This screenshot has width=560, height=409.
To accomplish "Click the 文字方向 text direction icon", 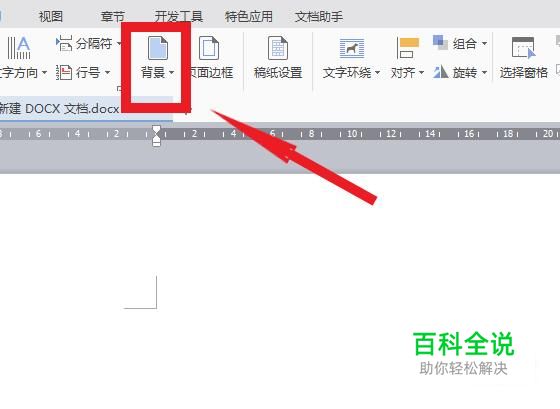I will [19, 48].
